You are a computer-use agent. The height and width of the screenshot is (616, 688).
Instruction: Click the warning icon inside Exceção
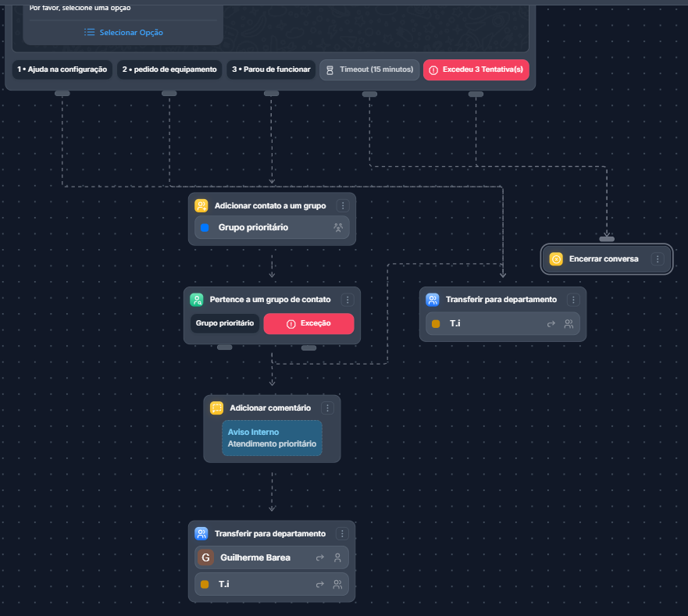click(x=291, y=324)
